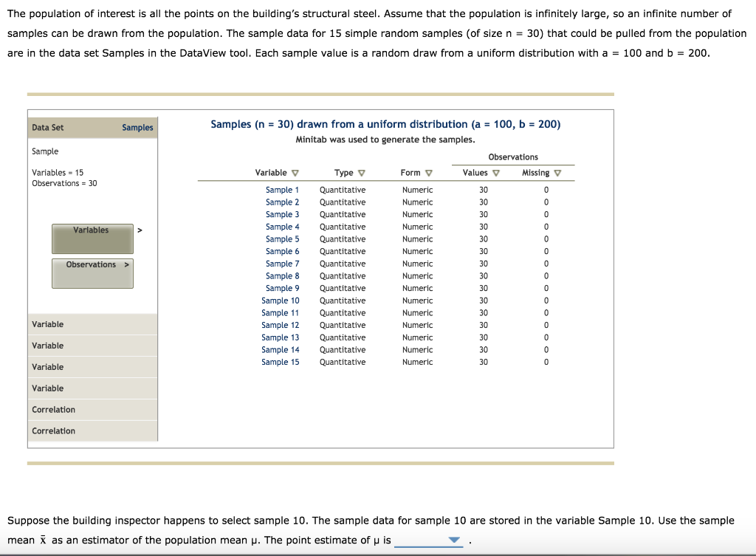
Task: Click the Observations group column header
Action: [513, 157]
